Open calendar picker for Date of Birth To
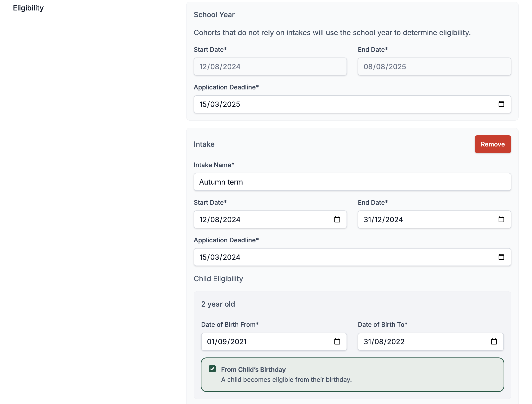 click(x=494, y=341)
